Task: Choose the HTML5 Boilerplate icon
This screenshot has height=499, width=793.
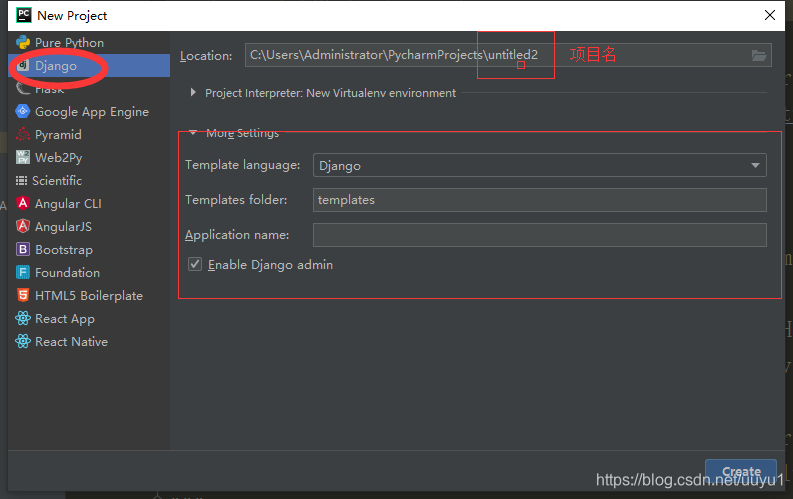Action: (x=23, y=295)
